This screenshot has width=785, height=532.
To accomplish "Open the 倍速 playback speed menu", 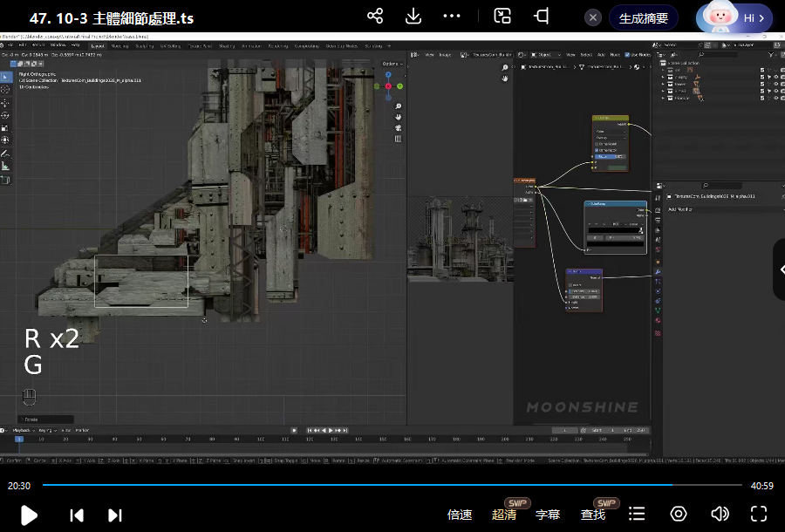I will [x=460, y=515].
